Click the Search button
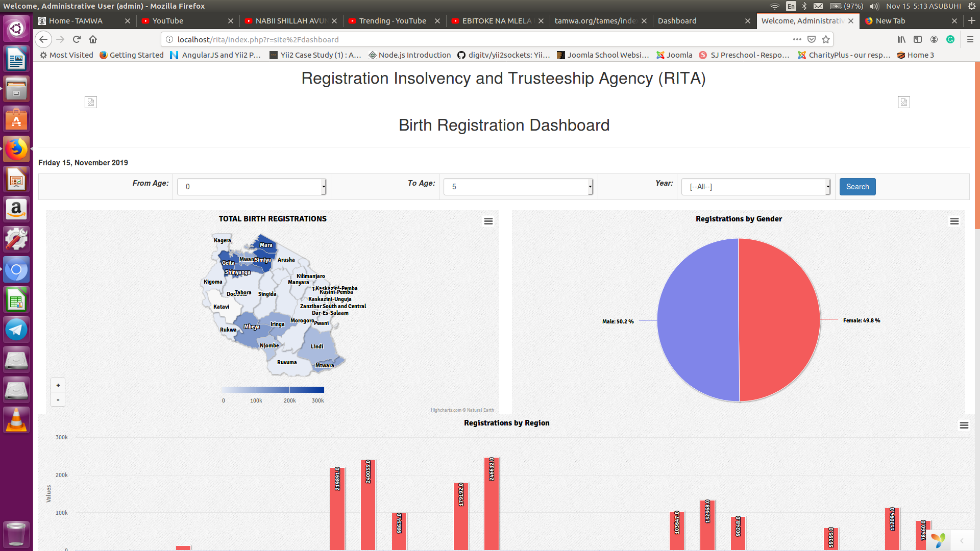The image size is (980, 551). 857,187
